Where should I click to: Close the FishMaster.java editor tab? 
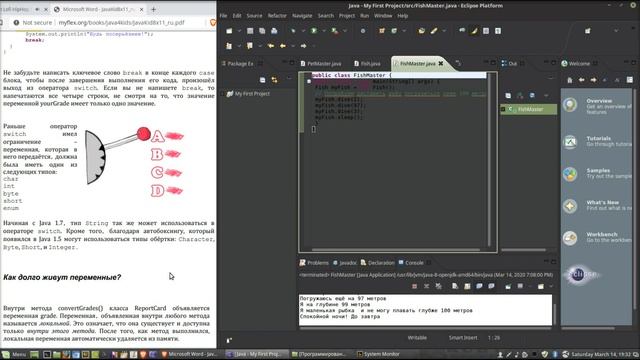pos(441,64)
